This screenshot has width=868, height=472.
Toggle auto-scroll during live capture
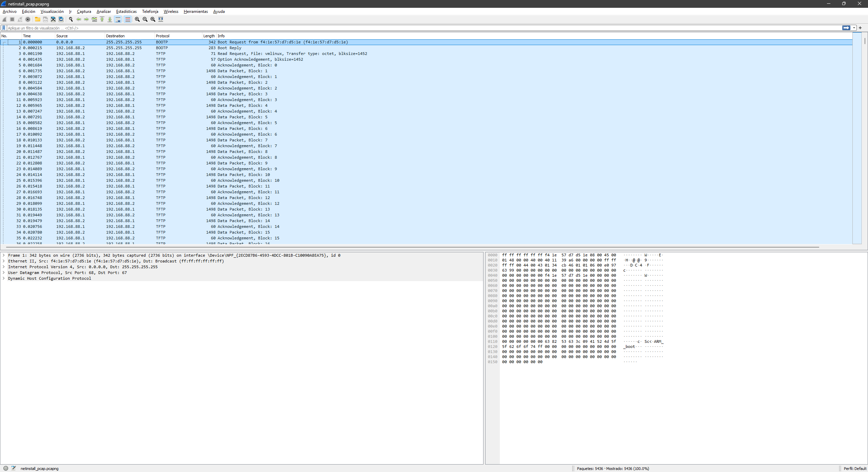click(x=118, y=19)
